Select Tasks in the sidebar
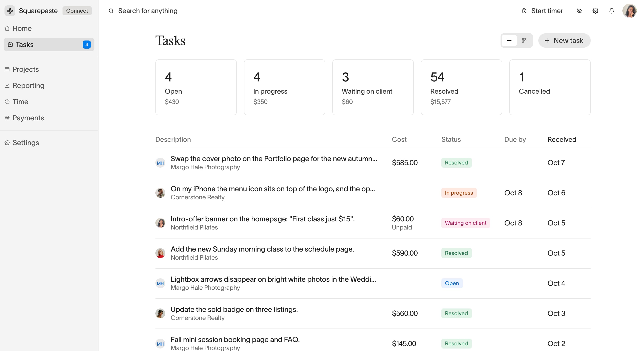Screen dimensions: 644x351 49,45
